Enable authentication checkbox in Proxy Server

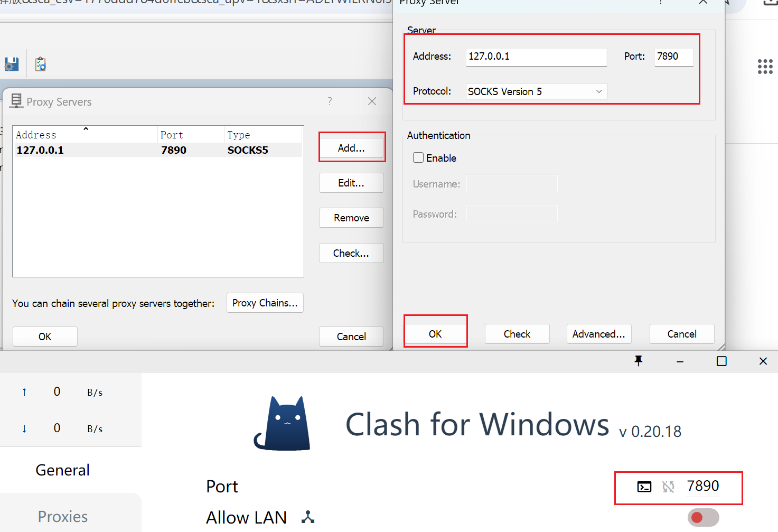point(418,157)
